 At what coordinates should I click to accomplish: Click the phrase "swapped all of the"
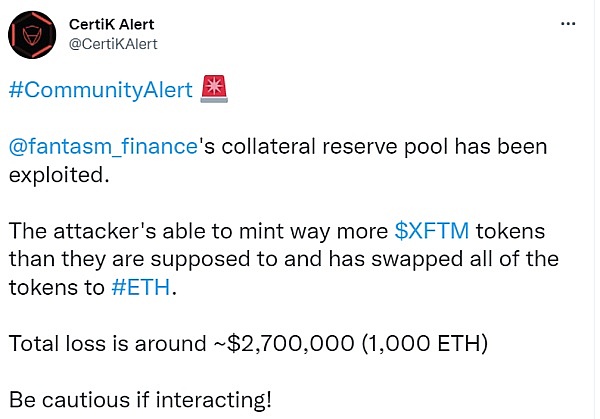(465, 260)
